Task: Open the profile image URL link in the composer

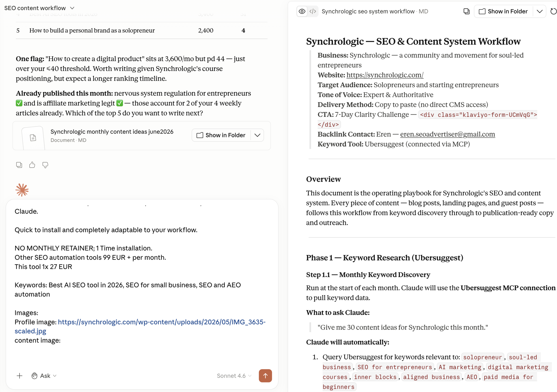Action: coord(140,326)
